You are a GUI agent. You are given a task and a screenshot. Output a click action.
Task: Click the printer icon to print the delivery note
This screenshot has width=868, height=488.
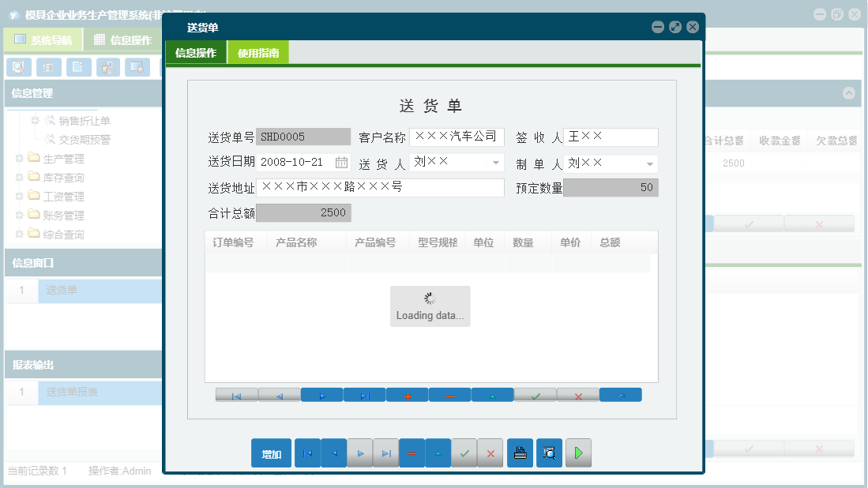[520, 452]
